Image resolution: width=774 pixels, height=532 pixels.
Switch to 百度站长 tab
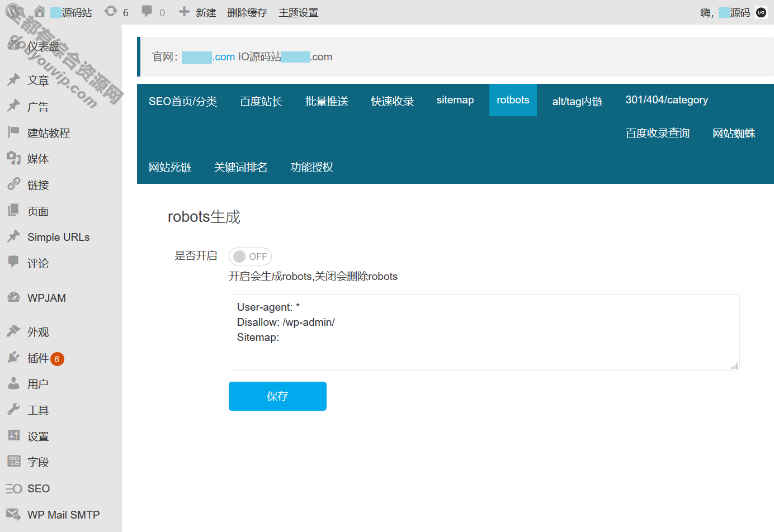click(261, 101)
